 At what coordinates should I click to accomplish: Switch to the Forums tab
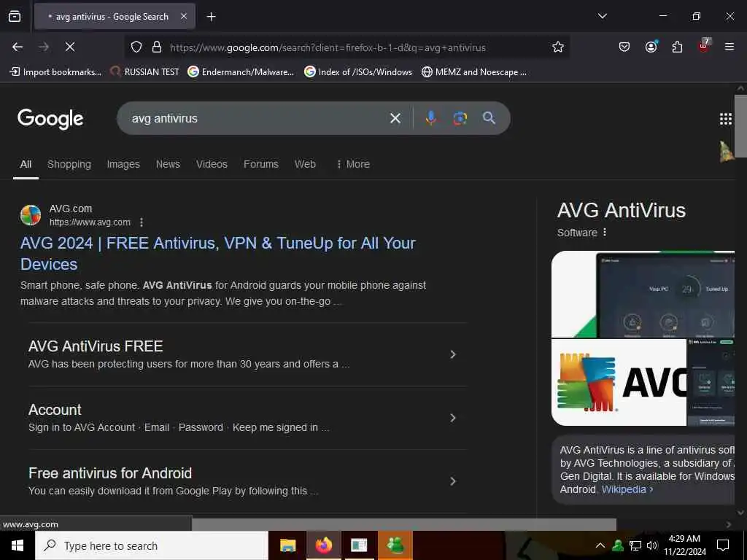261,164
